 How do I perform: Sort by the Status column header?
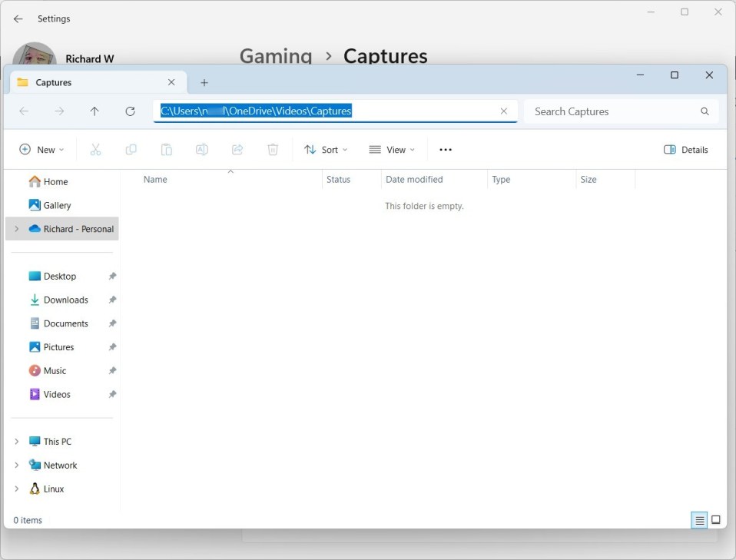(x=339, y=180)
